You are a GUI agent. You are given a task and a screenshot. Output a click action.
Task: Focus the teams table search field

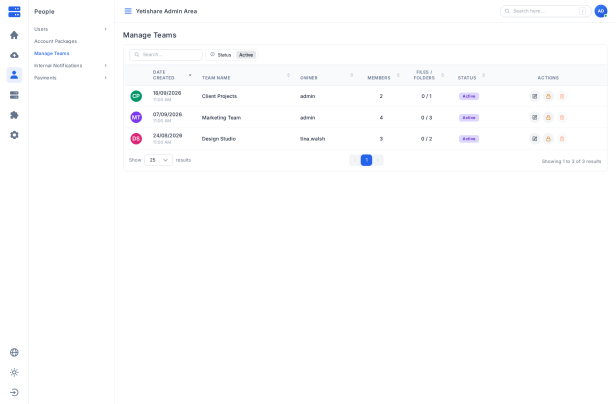tap(166, 55)
